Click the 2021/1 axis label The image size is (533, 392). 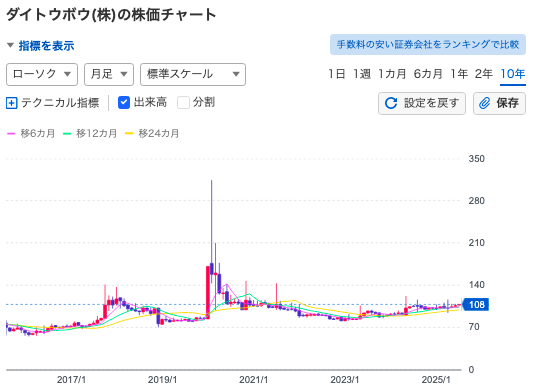pyautogui.click(x=253, y=380)
